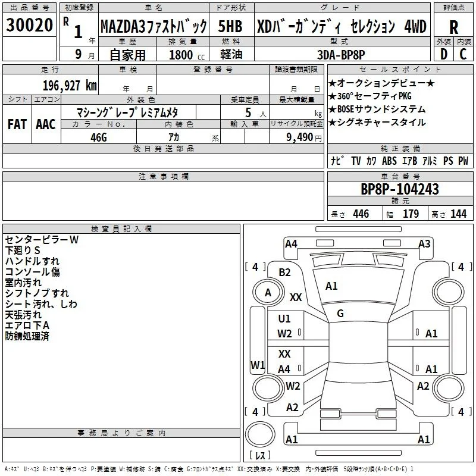Click A1 mark on hood

tap(331, 286)
